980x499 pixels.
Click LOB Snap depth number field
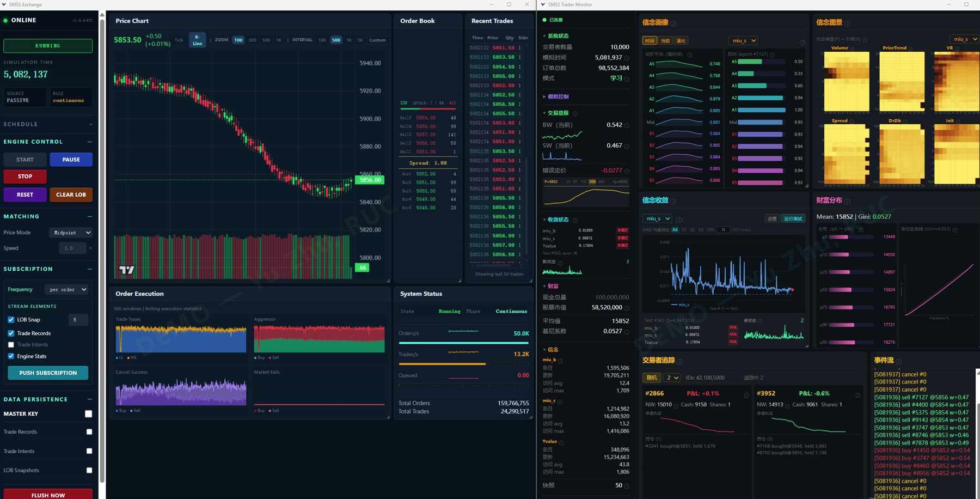(78, 320)
